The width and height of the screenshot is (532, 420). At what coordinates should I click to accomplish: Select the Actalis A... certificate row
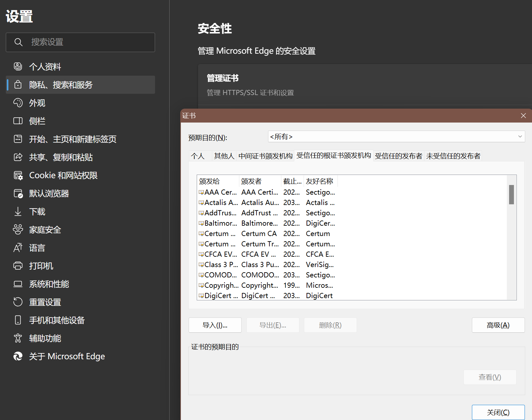267,202
